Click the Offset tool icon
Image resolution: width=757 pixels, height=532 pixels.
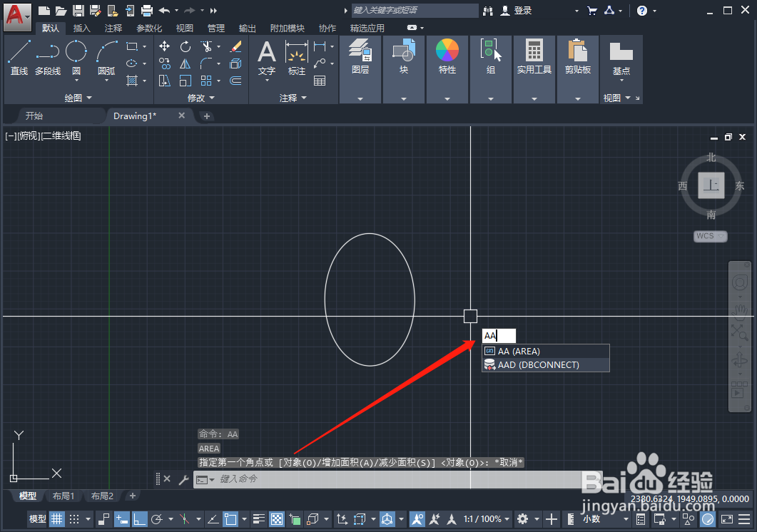click(235, 81)
